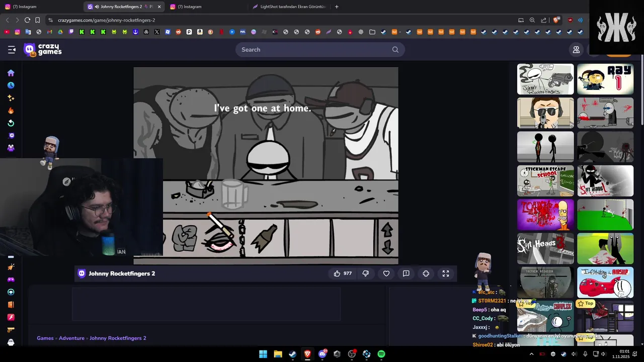Image resolution: width=644 pixels, height=362 pixels.
Task: Bookmark this page
Action: 37,20
